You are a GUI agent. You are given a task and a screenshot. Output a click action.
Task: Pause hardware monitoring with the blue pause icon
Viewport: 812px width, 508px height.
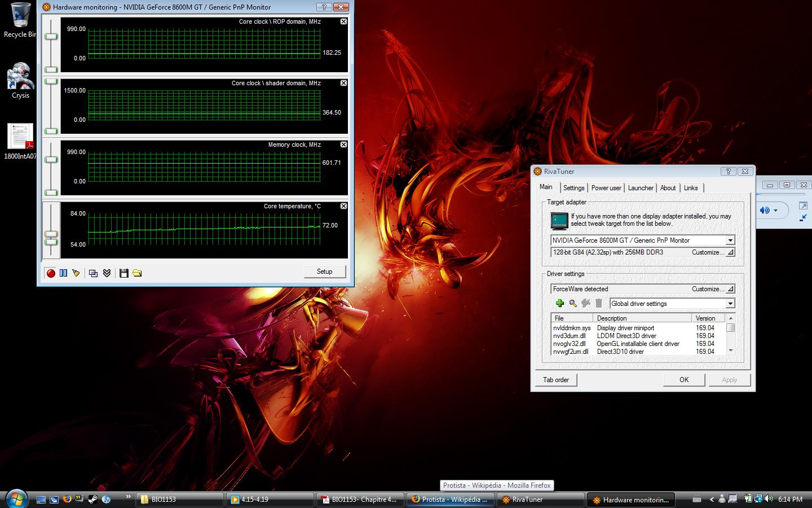[63, 273]
